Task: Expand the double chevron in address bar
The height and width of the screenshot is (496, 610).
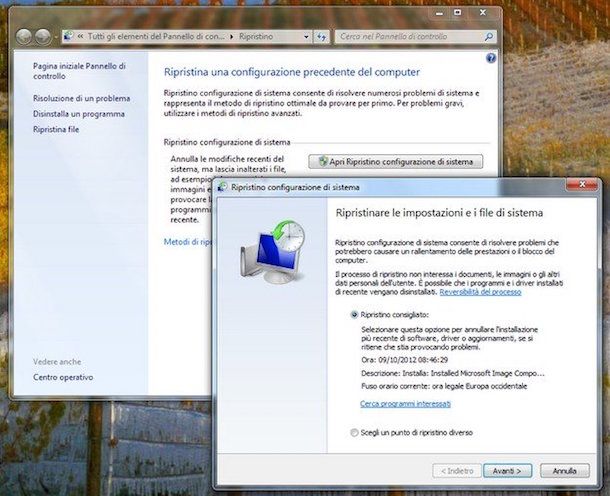Action: point(81,36)
